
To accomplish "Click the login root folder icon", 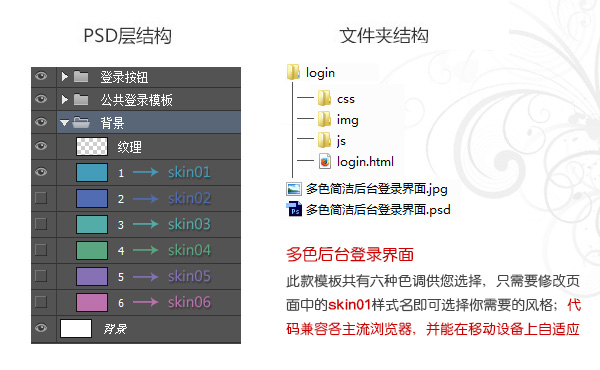I will point(293,72).
